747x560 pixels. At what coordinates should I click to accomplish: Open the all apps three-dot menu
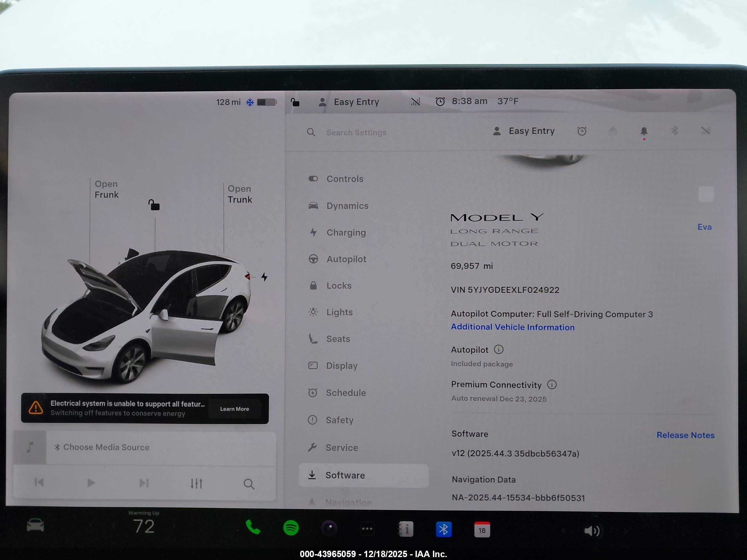click(x=367, y=529)
